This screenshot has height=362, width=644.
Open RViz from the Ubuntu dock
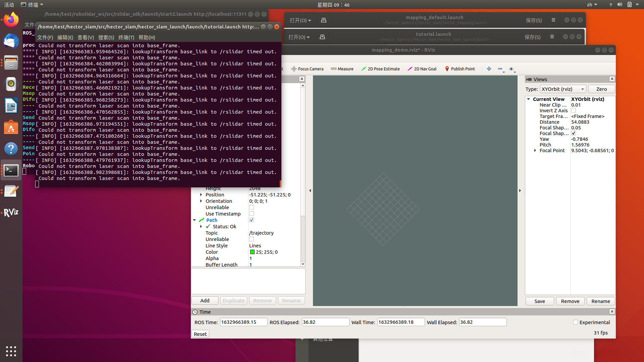coord(11,213)
